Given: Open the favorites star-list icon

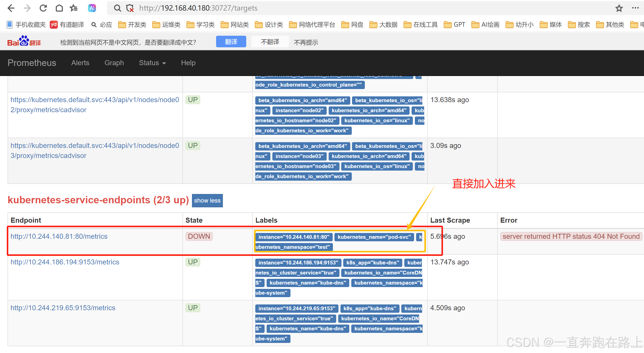Looking at the screenshot, I should tap(74, 8).
